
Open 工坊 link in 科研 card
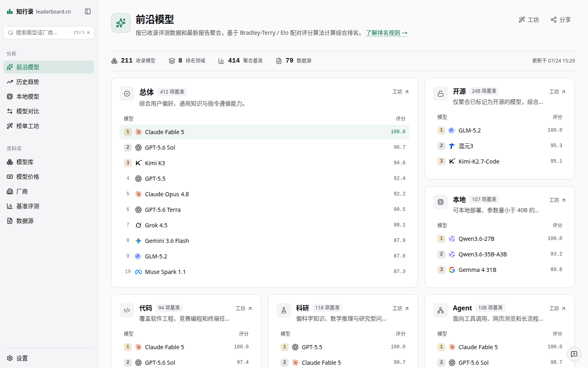401,309
